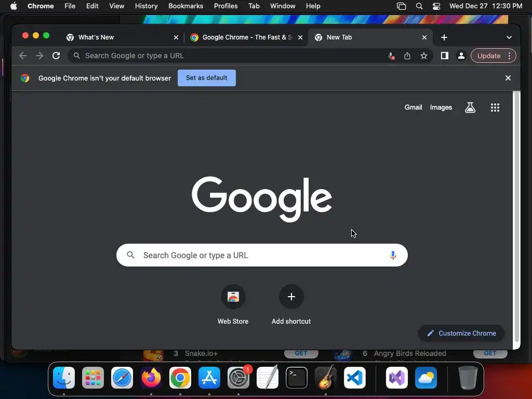Open System Settings from the dock
The height and width of the screenshot is (399, 532).
coord(238,378)
